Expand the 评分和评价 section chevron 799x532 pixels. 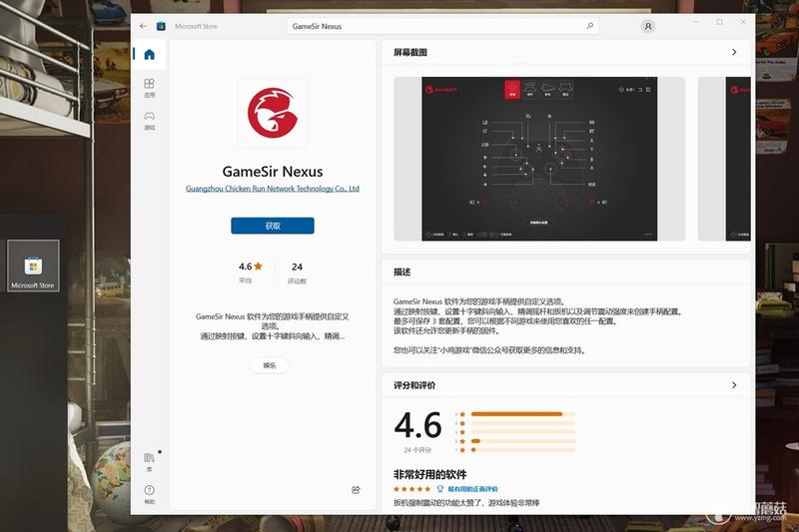point(734,385)
